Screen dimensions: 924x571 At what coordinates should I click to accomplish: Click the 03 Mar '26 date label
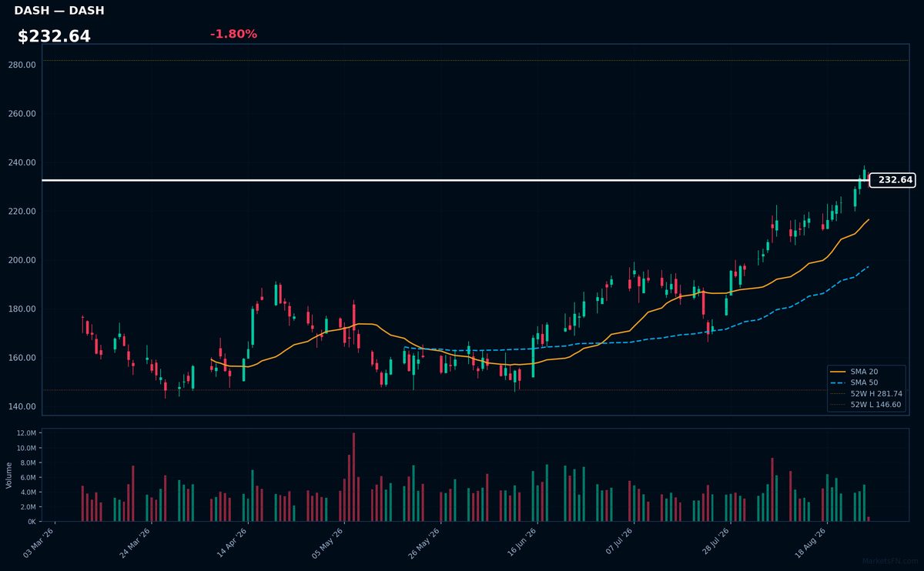[40, 543]
